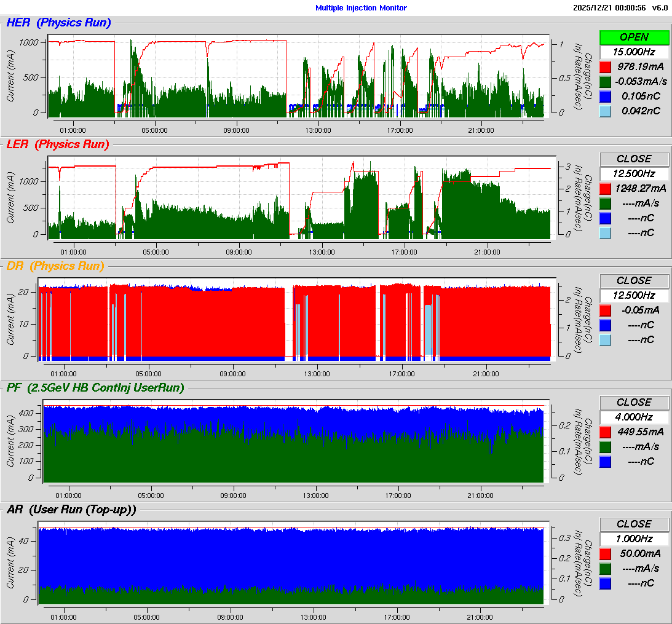672x624 pixels.
Task: Click the red swatch beside 449.55mA in PF
Action: 605,432
